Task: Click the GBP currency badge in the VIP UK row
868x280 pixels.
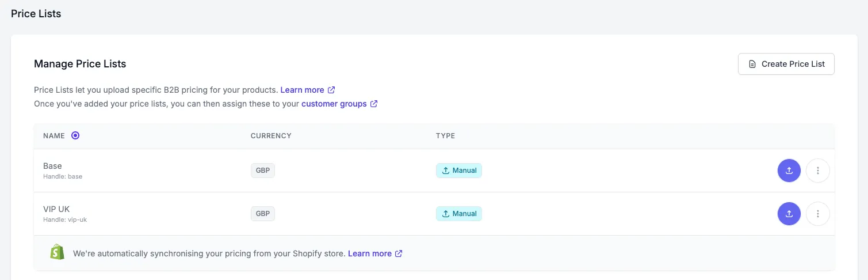Action: point(263,214)
